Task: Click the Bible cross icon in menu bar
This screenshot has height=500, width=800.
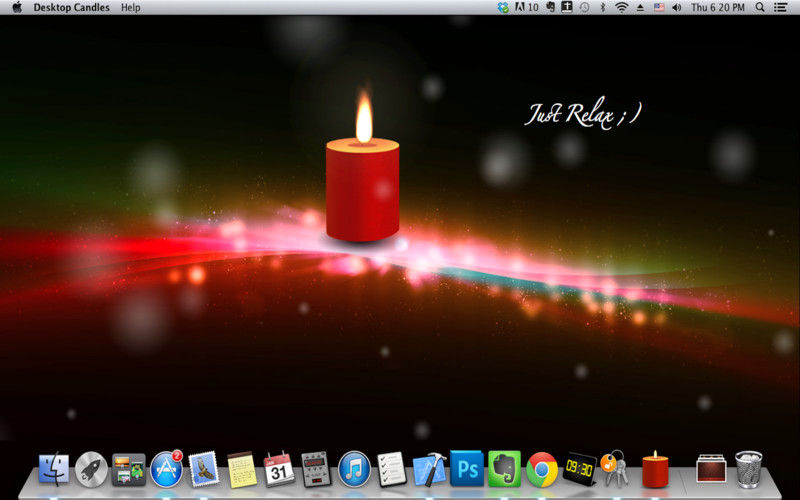Action: coord(567,8)
